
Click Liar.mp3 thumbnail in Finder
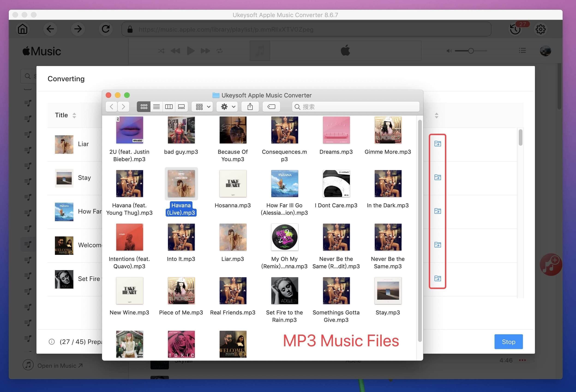pos(232,237)
